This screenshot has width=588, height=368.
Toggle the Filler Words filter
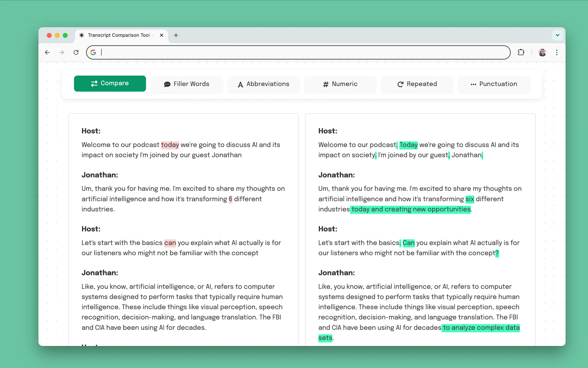click(186, 84)
